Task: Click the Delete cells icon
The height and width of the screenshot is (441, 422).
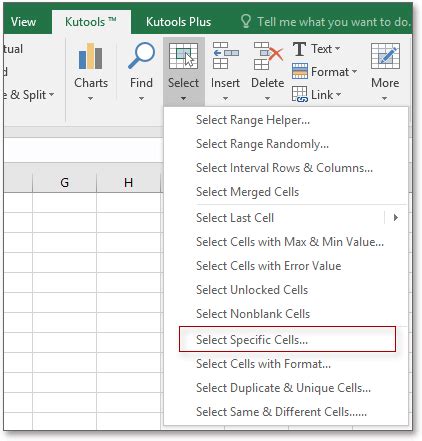Action: pyautogui.click(x=268, y=56)
